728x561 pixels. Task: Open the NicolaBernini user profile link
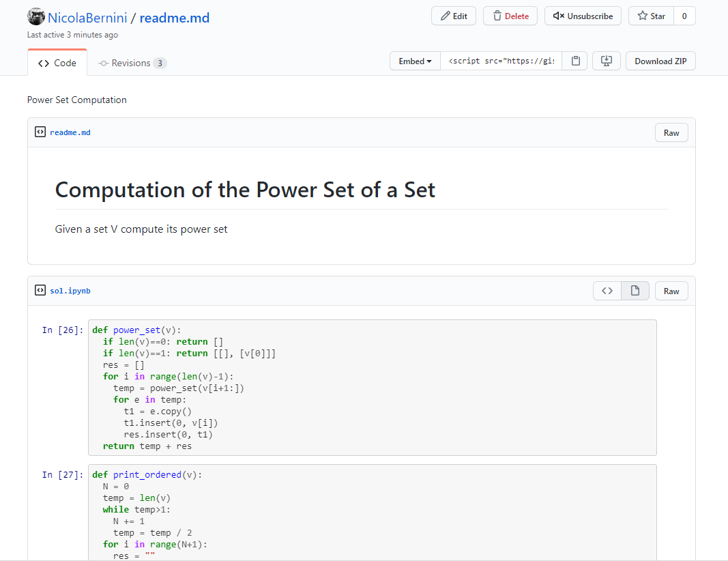coord(87,18)
